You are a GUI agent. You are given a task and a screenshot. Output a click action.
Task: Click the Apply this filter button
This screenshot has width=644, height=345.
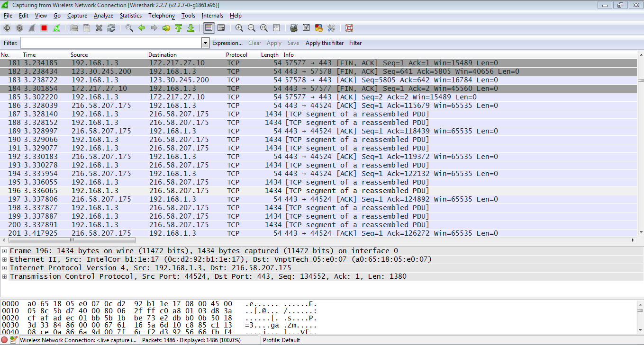pyautogui.click(x=325, y=43)
